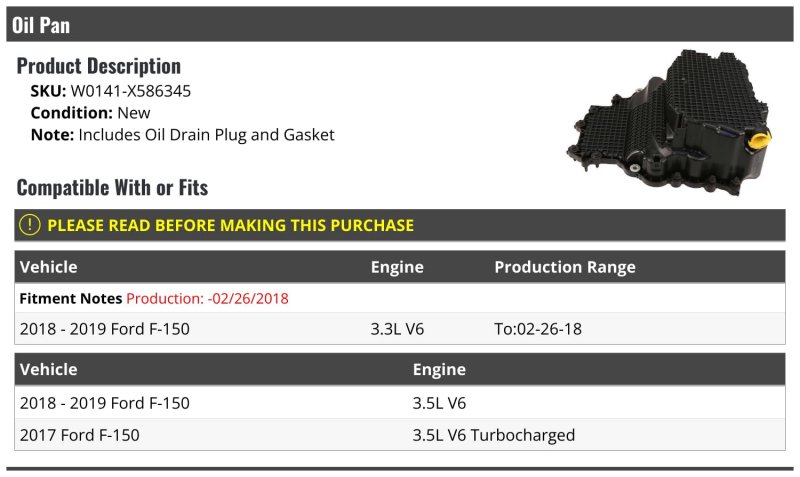This screenshot has height=477, width=800.
Task: Click the Engine header in first table
Action: point(397,267)
